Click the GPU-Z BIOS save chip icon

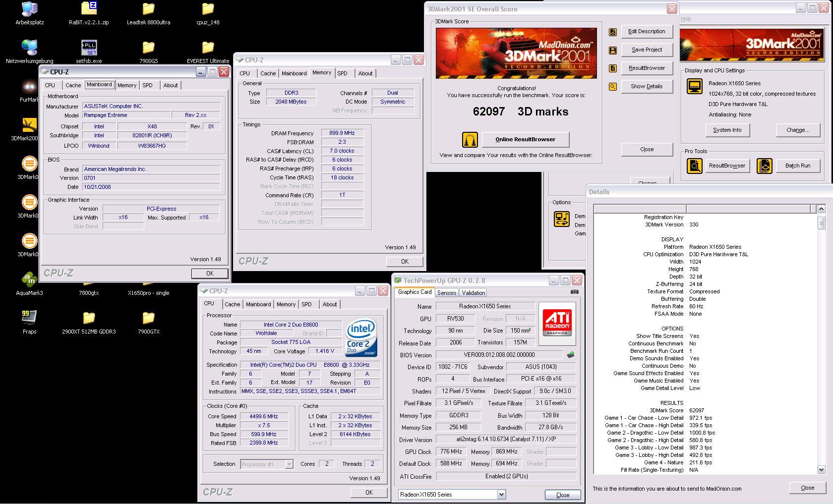(571, 354)
